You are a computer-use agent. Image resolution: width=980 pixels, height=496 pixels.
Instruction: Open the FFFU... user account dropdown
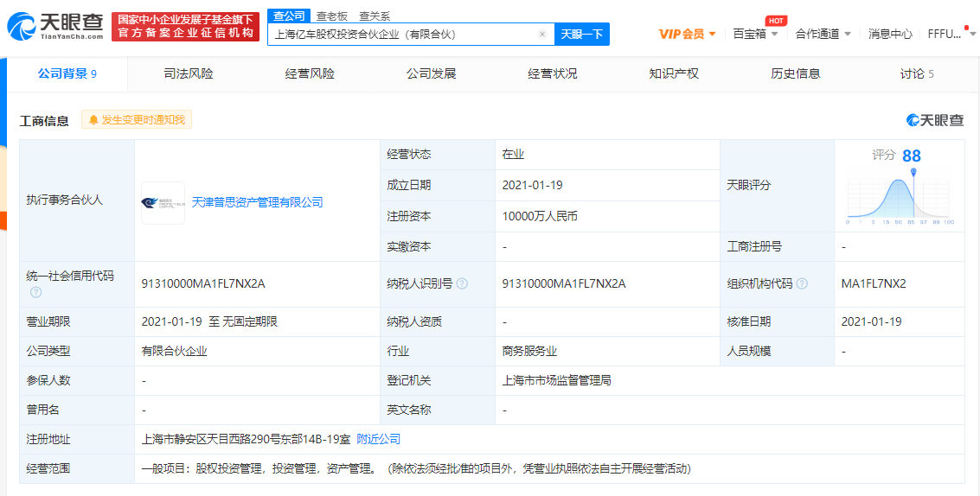click(x=950, y=34)
